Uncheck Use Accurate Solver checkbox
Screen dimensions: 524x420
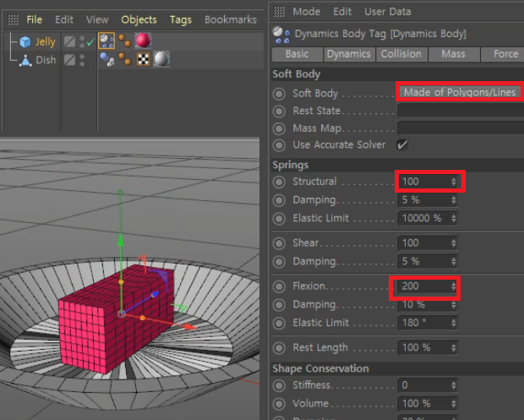[x=402, y=145]
